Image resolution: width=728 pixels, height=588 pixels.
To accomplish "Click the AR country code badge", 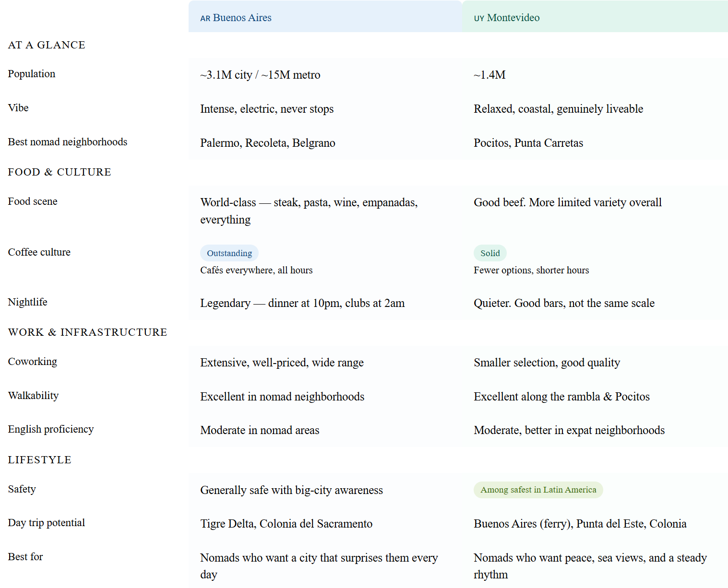I will [x=205, y=19].
